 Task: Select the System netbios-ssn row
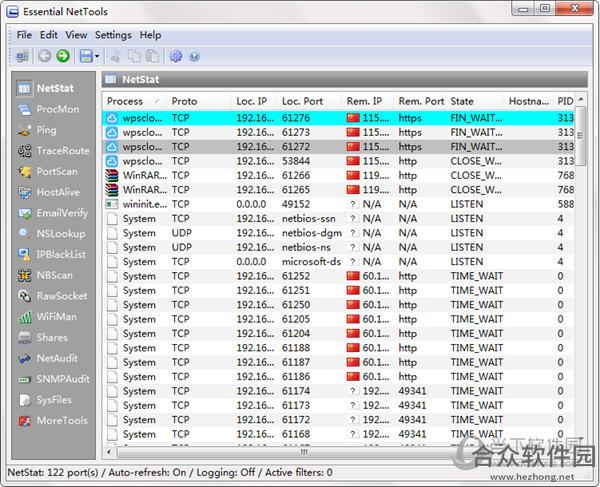338,219
